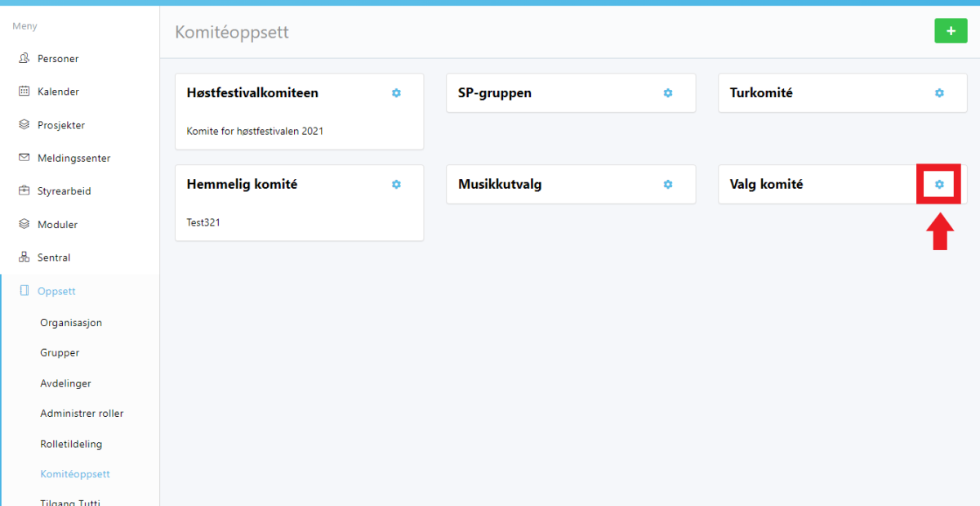
Task: Open settings gear for Valg komité
Action: pyautogui.click(x=939, y=185)
